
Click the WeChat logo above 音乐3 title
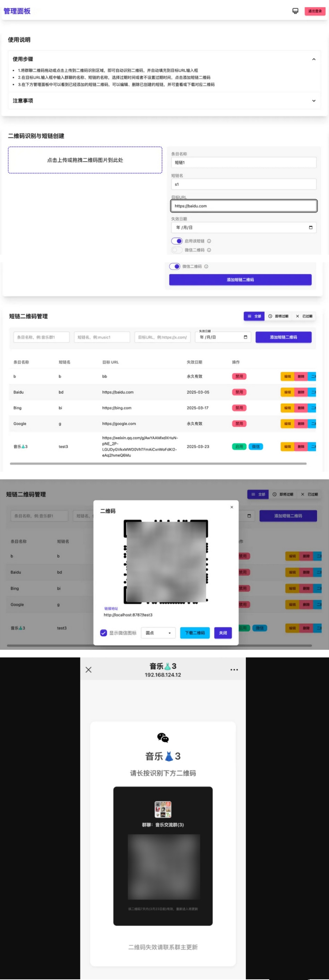pyautogui.click(x=163, y=738)
